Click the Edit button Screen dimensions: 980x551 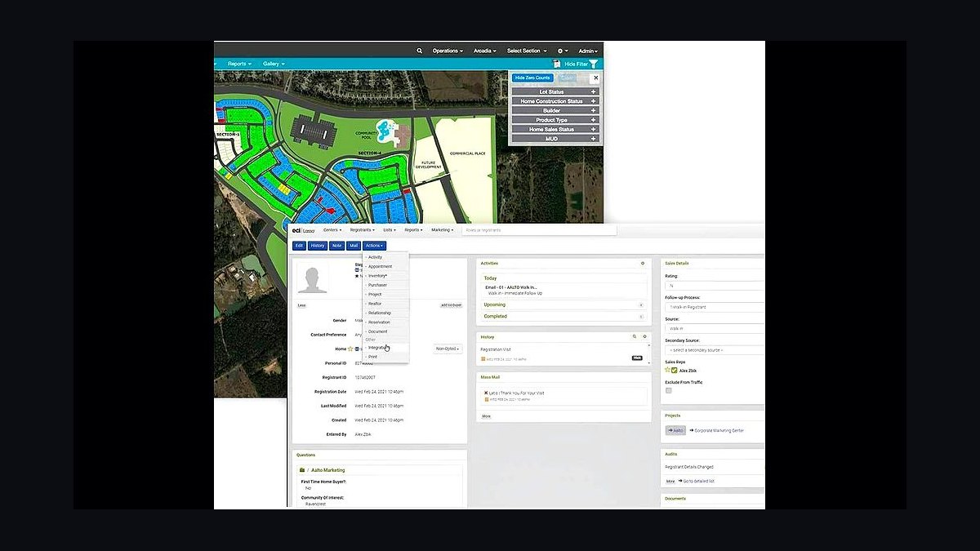click(299, 246)
